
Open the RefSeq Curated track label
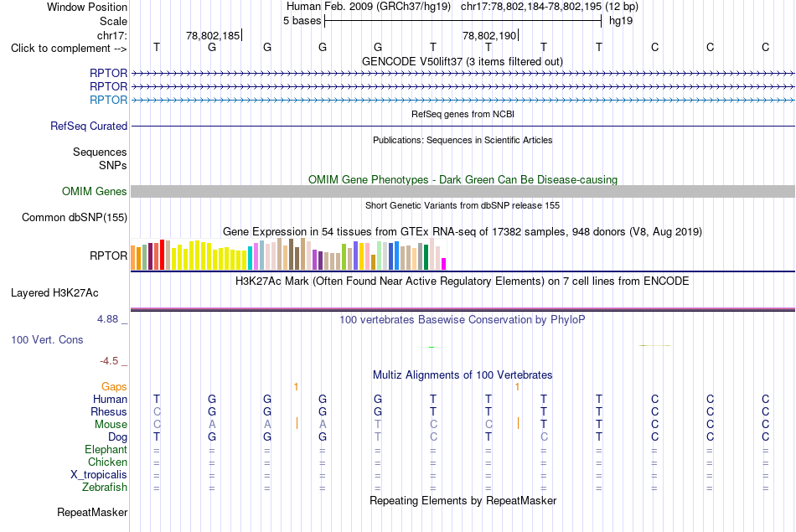(x=89, y=126)
